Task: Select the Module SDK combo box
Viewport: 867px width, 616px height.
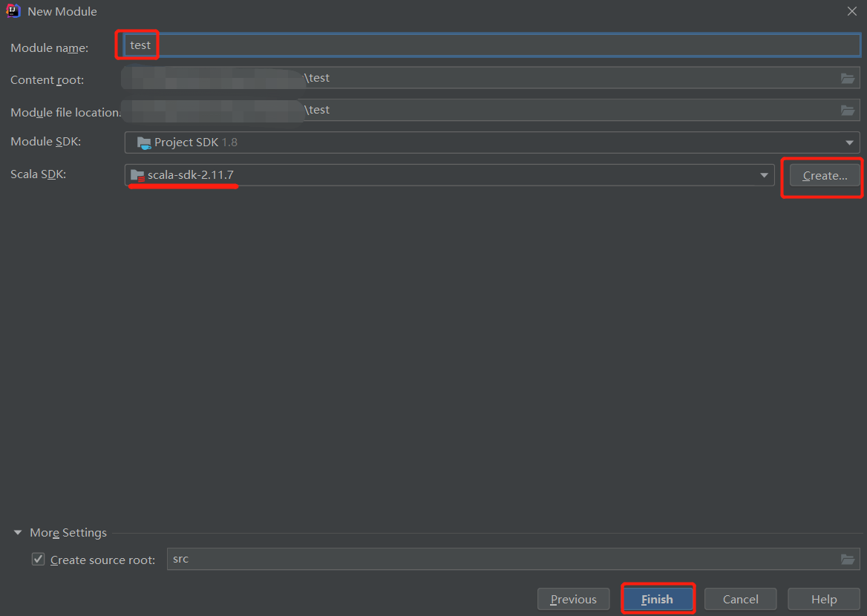Action: coord(490,142)
